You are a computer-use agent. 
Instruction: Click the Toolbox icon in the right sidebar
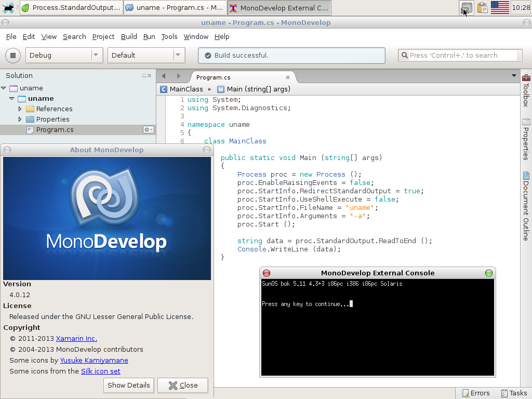pyautogui.click(x=526, y=78)
